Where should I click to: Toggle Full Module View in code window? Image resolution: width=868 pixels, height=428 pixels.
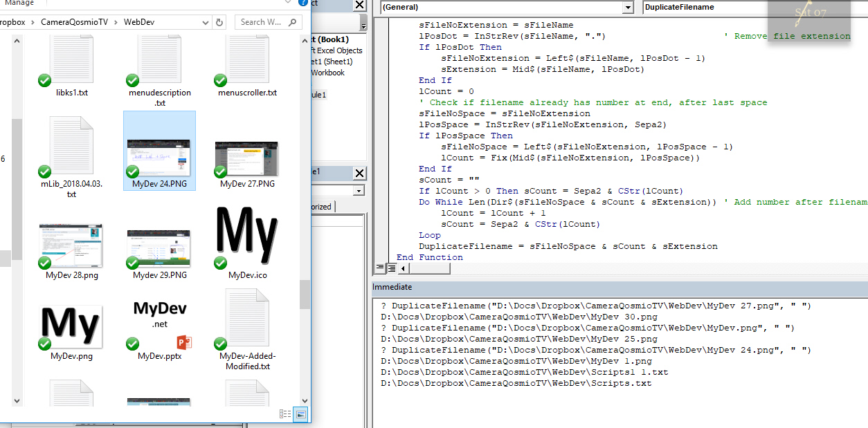tap(392, 268)
